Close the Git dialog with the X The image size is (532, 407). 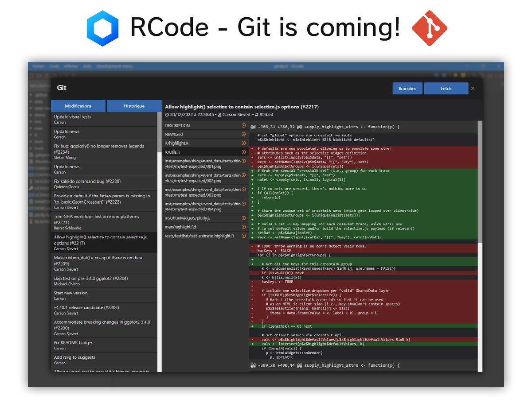point(473,89)
